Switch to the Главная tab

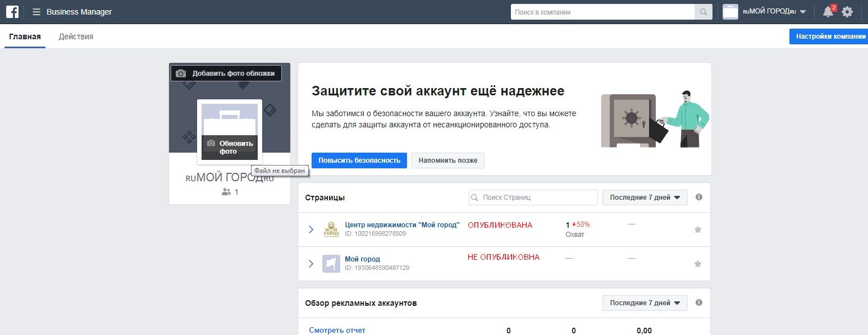(25, 36)
